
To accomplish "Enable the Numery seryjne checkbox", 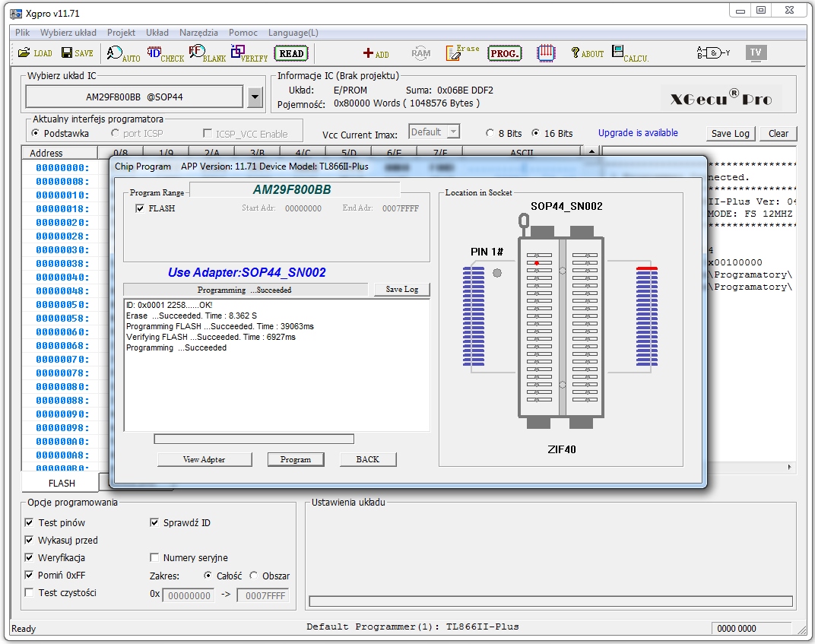I will point(156,557).
